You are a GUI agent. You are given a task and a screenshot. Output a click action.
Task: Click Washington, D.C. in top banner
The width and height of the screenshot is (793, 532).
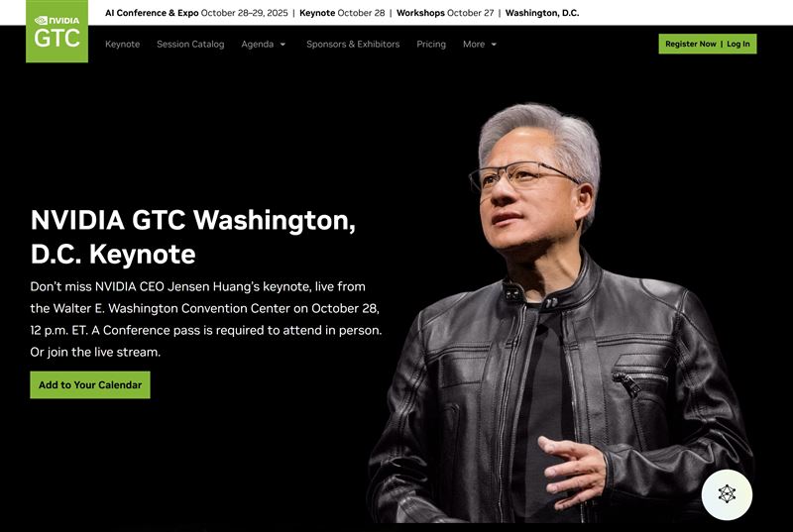click(542, 13)
